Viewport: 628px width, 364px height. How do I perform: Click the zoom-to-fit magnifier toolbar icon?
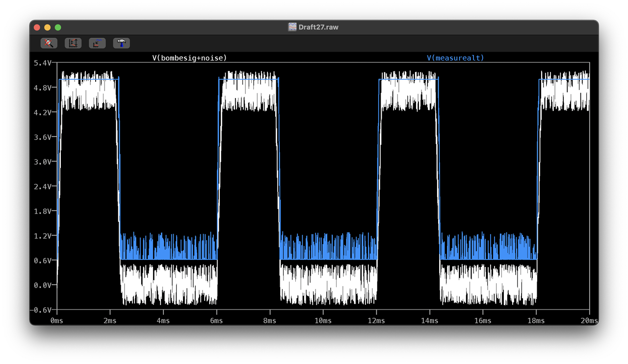click(49, 43)
